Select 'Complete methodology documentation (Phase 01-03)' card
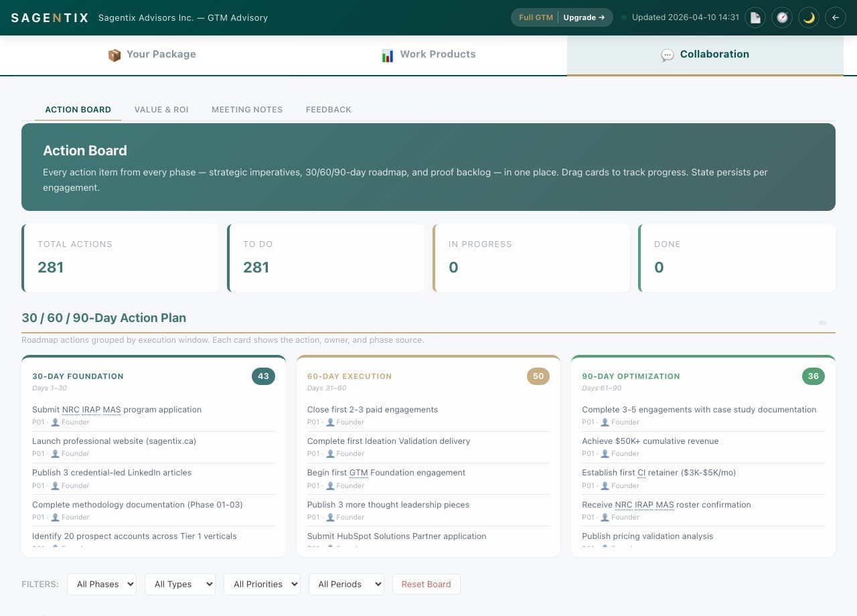Screen dimensions: 857x616 point(153,510)
